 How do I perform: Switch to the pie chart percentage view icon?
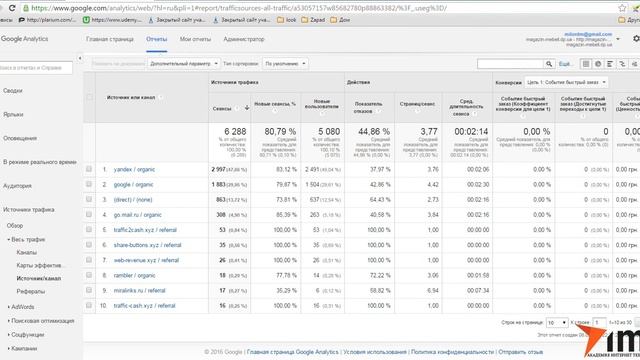point(598,64)
